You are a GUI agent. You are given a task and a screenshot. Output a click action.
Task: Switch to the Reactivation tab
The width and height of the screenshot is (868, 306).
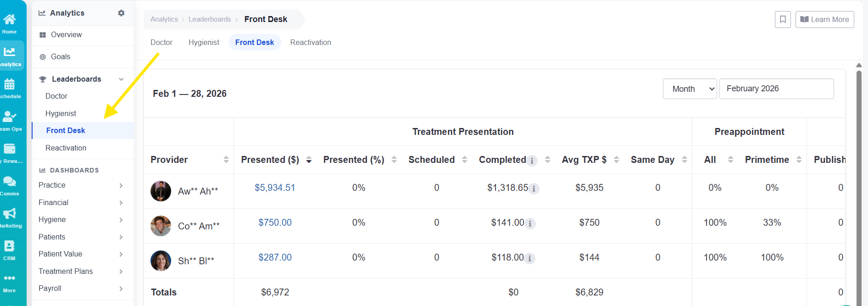point(311,42)
